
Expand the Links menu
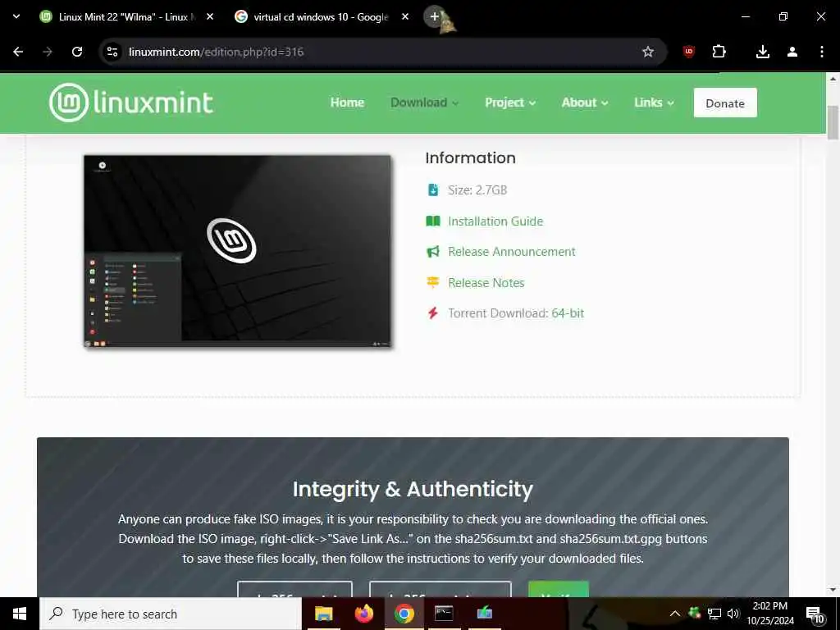654,103
